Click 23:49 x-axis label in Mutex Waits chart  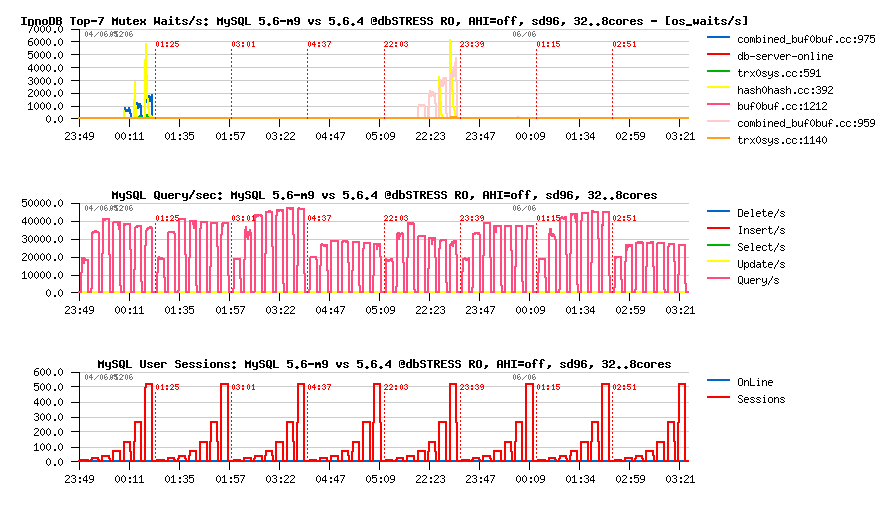point(79,136)
